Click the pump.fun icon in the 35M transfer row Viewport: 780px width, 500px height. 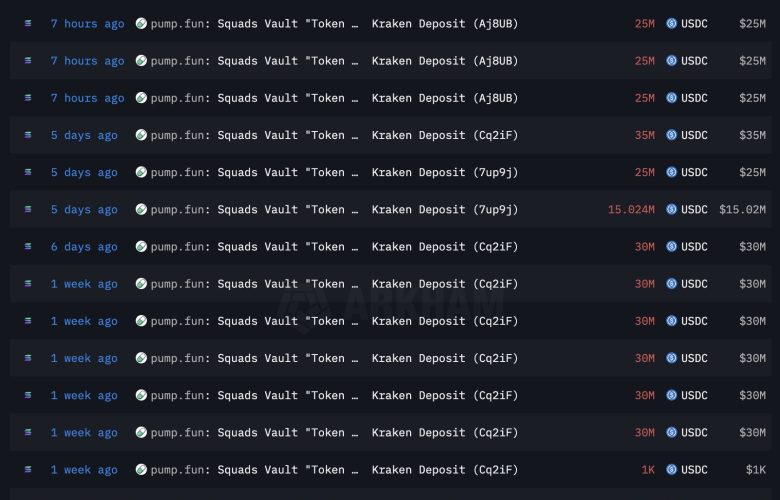point(141,135)
